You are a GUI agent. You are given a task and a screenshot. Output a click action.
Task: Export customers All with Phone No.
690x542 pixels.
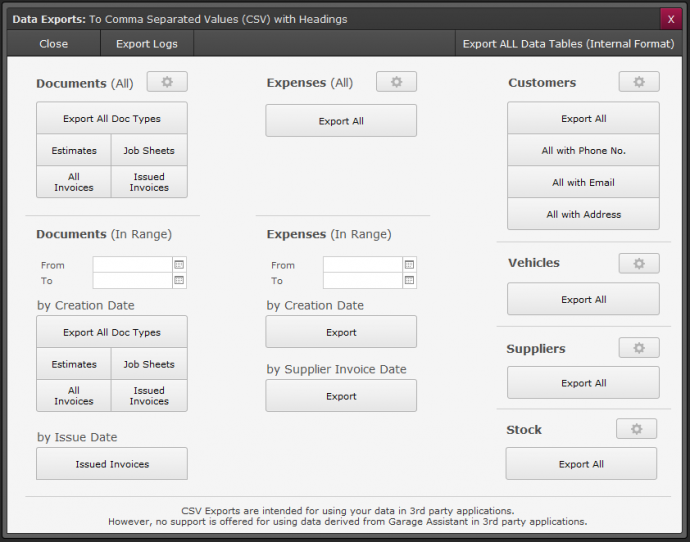pyautogui.click(x=584, y=150)
